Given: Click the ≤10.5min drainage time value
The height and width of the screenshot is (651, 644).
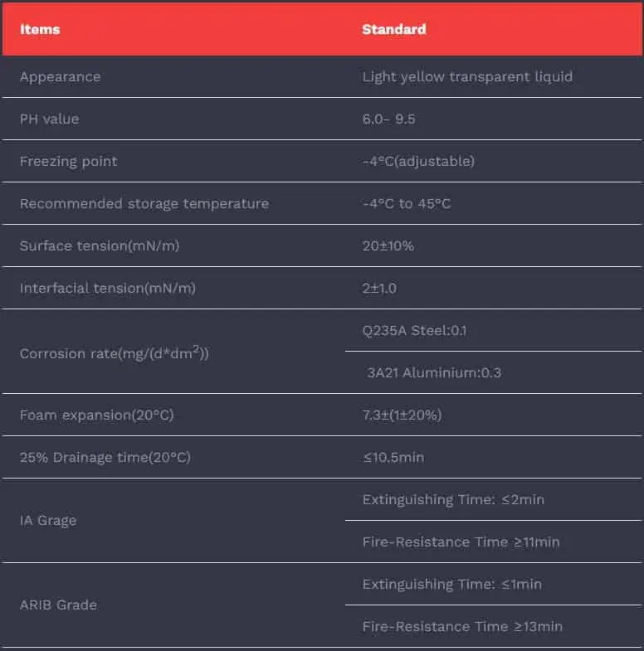Looking at the screenshot, I should (x=393, y=457).
